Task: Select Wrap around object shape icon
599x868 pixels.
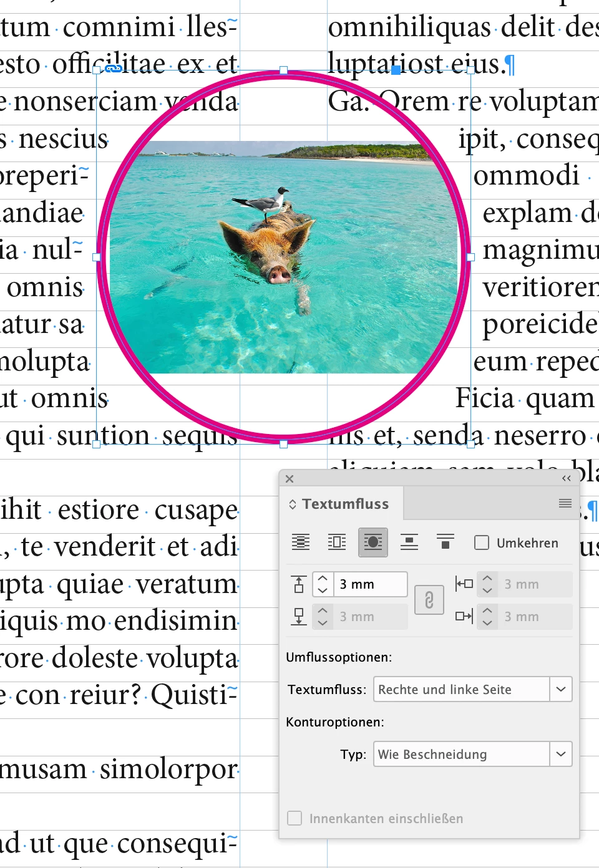Action: coord(373,542)
